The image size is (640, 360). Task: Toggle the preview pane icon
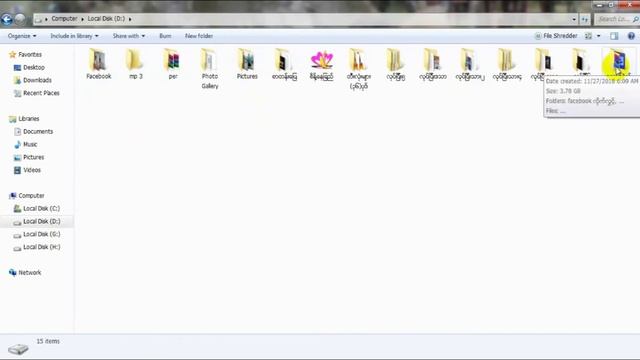(614, 36)
